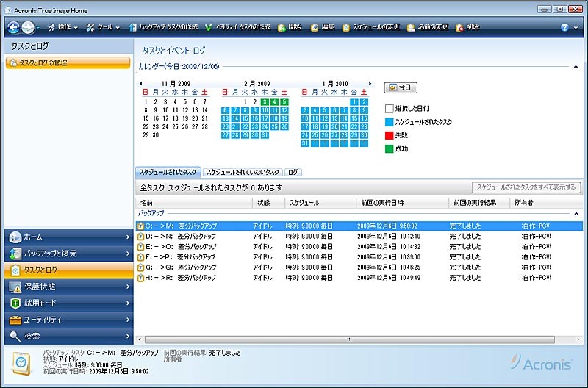Start the task with 開始 icon
The height and width of the screenshot is (388, 588).
click(x=282, y=27)
